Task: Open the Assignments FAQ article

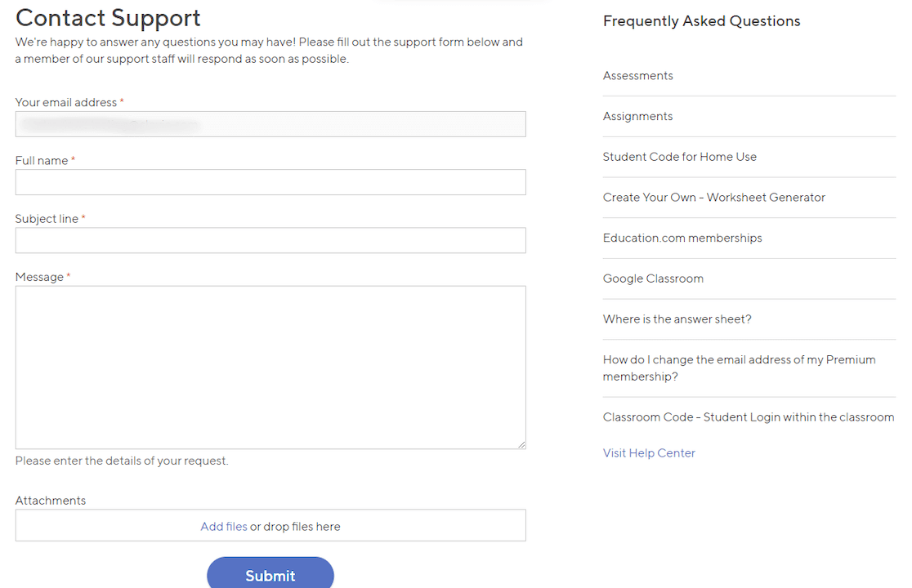Action: click(x=637, y=116)
